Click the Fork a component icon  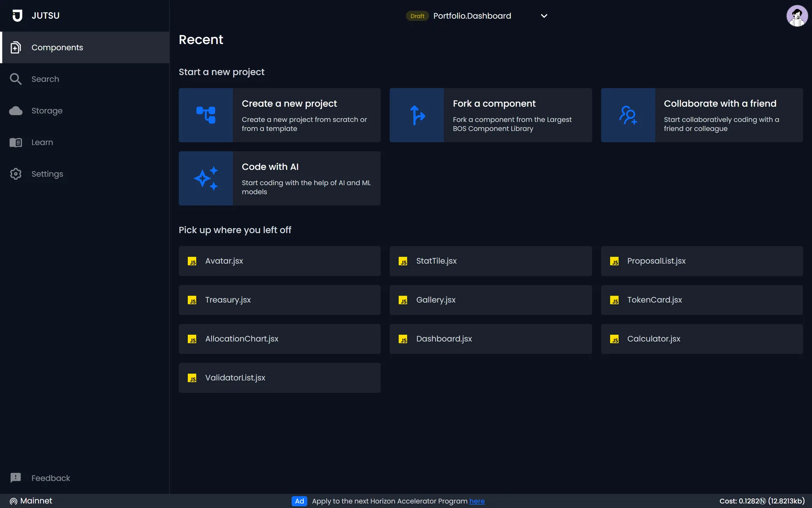tap(417, 115)
